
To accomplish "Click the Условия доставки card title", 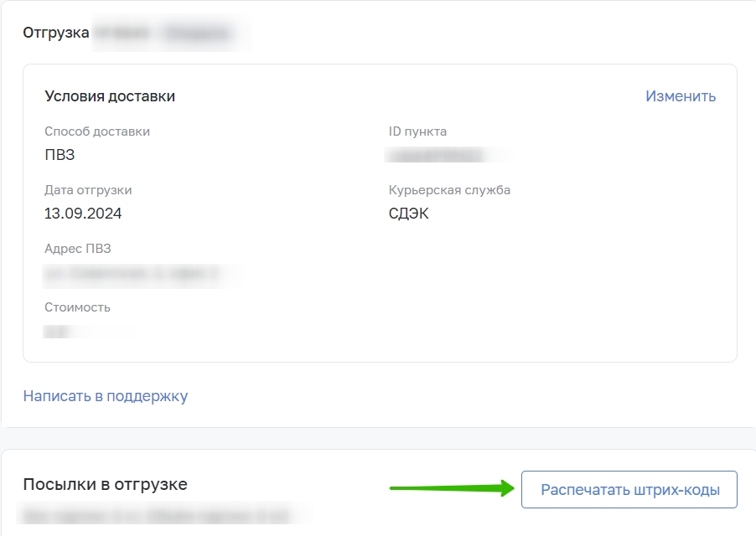I will [110, 96].
